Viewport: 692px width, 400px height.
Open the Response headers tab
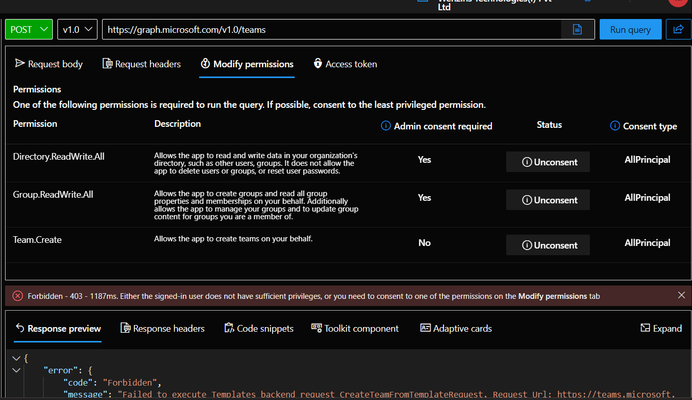tap(162, 328)
